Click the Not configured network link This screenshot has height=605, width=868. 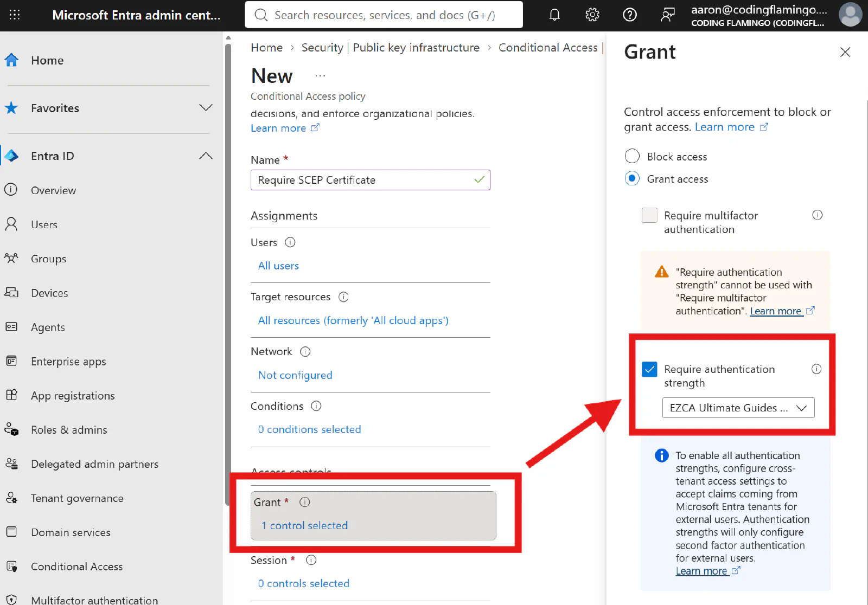point(295,375)
